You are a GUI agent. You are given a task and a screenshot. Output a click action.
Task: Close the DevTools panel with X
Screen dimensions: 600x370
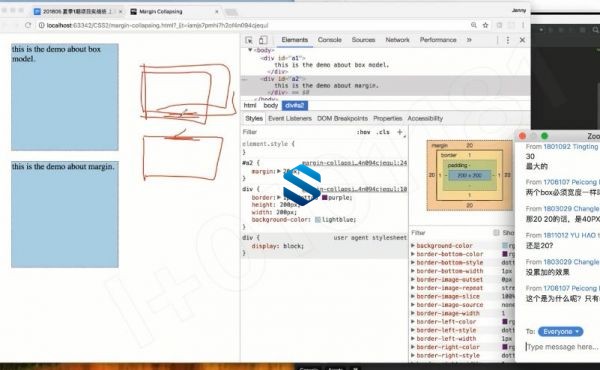(522, 40)
